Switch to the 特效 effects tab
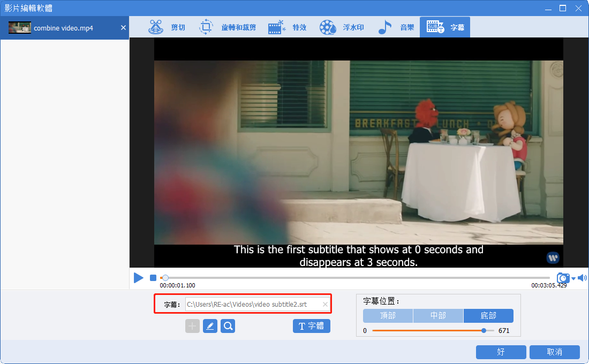 (x=288, y=27)
